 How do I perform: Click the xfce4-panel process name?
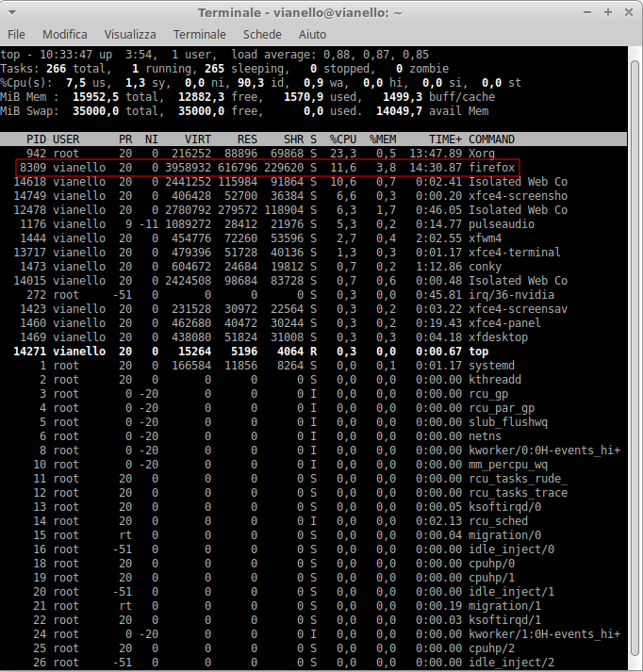point(504,323)
